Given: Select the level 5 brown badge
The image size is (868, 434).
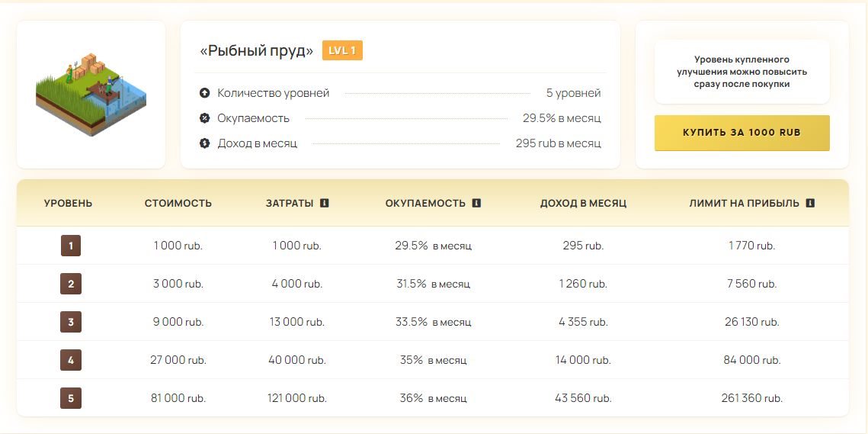Looking at the screenshot, I should [x=71, y=398].
